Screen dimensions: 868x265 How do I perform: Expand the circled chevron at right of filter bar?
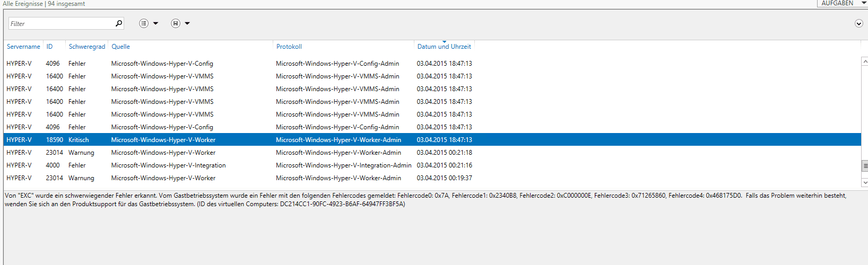coord(859,23)
